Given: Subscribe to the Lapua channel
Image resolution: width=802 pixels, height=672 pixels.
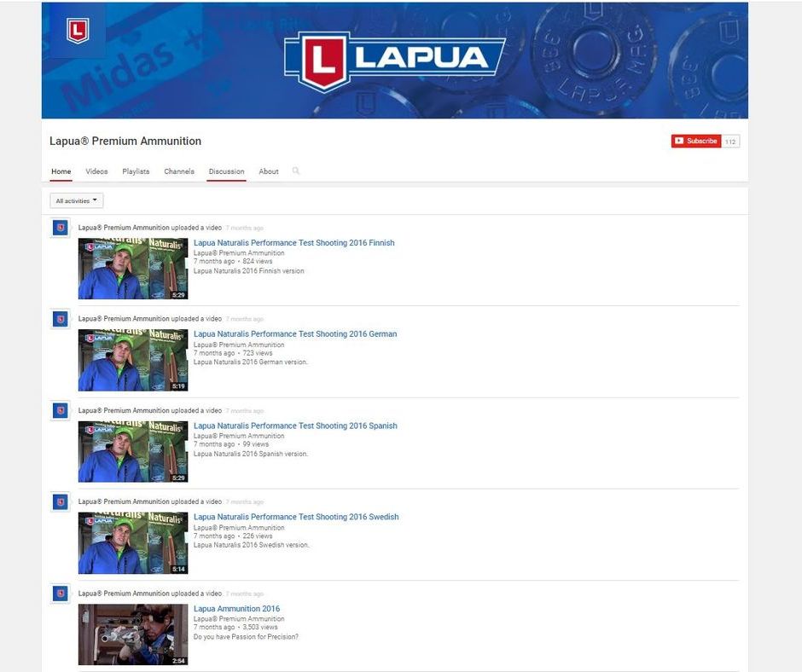Looking at the screenshot, I should click(x=696, y=142).
